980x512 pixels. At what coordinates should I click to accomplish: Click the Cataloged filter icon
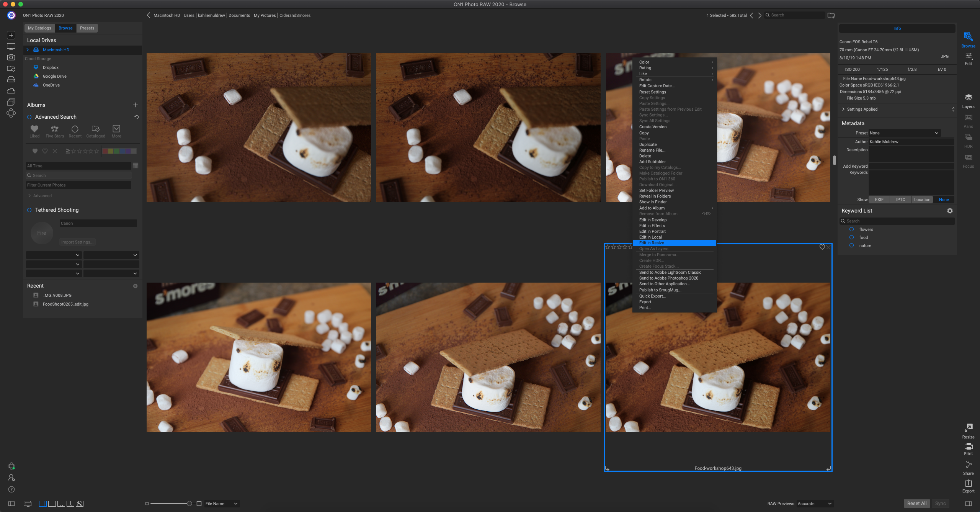95,129
